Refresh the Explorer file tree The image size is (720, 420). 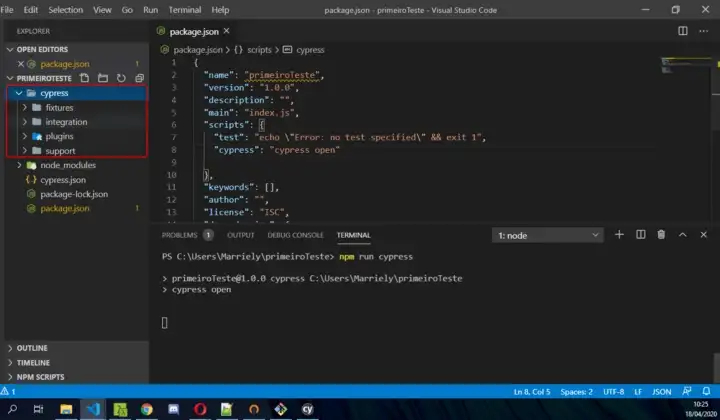[121, 78]
